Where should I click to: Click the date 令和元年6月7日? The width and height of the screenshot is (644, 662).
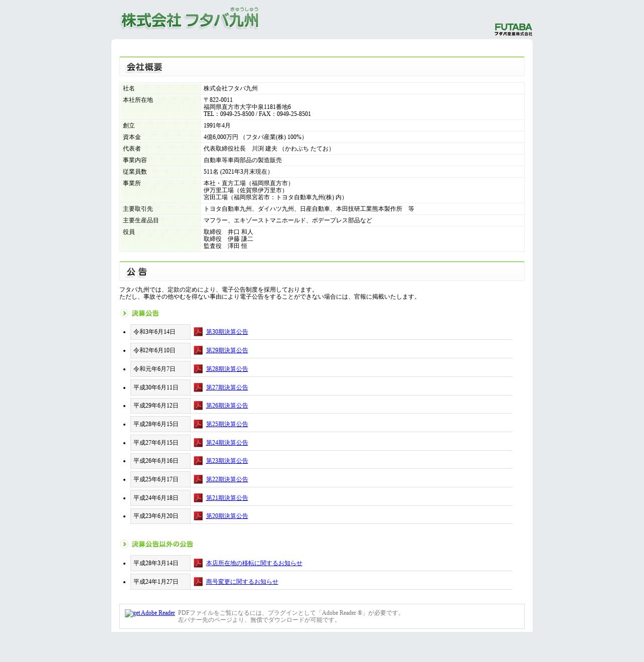(154, 369)
